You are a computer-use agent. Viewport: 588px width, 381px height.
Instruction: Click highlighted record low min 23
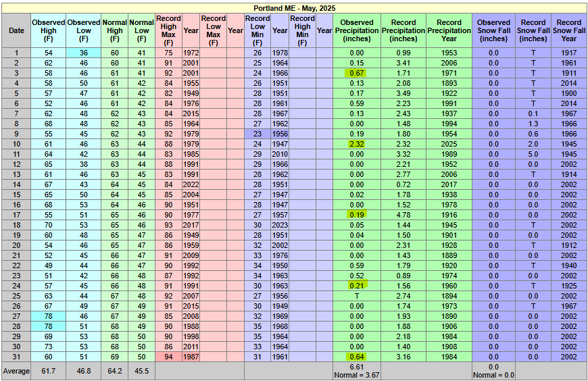(258, 134)
